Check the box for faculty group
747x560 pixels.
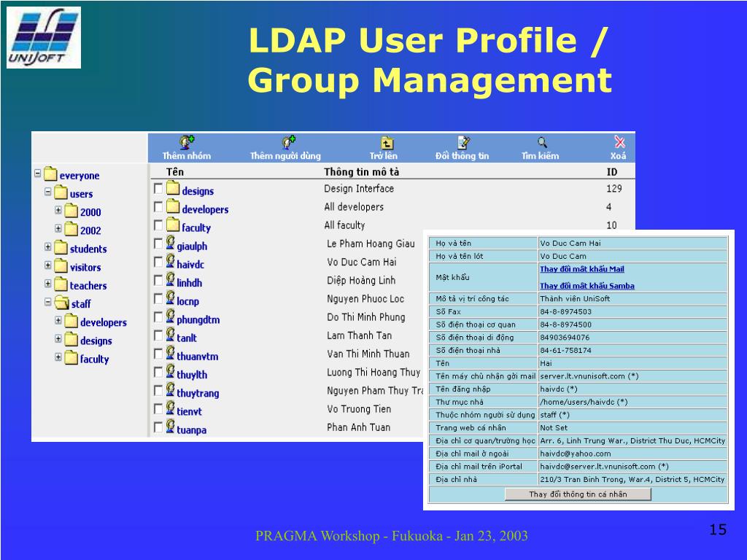[x=158, y=225]
